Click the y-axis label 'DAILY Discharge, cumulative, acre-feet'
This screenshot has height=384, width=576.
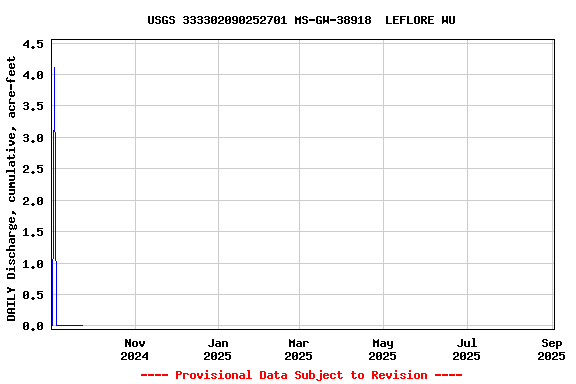12,189
